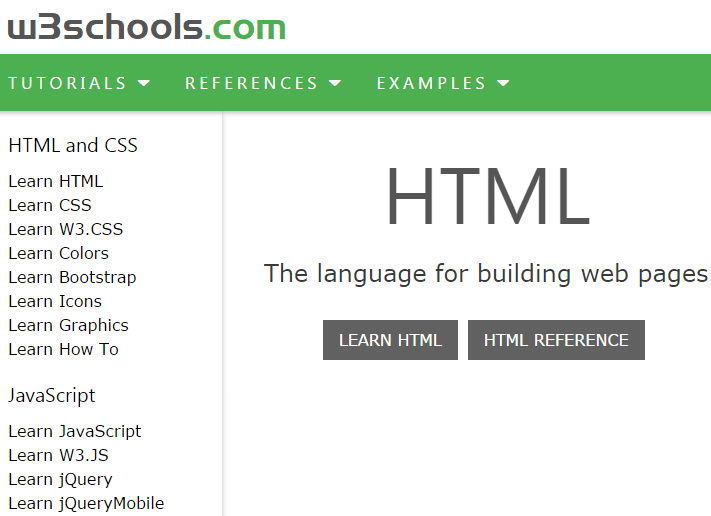
Task: Navigate to Learn Bootstrap
Action: [x=72, y=277]
